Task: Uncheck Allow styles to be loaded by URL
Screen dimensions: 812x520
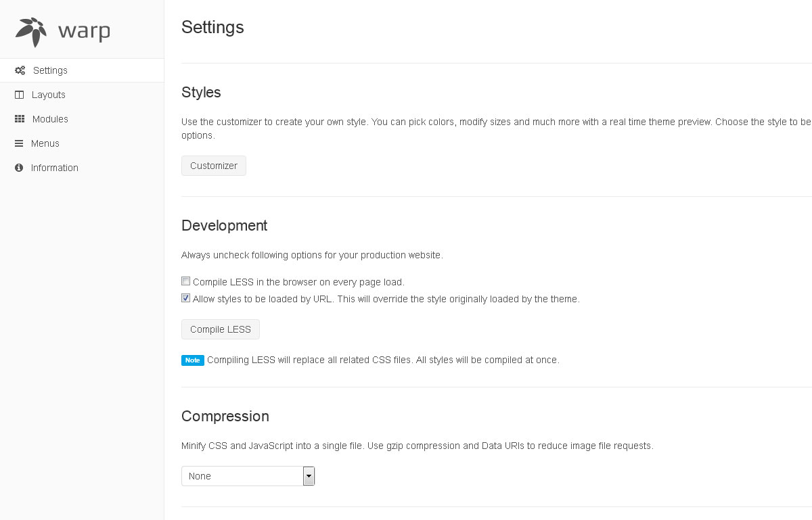Action: coord(186,298)
